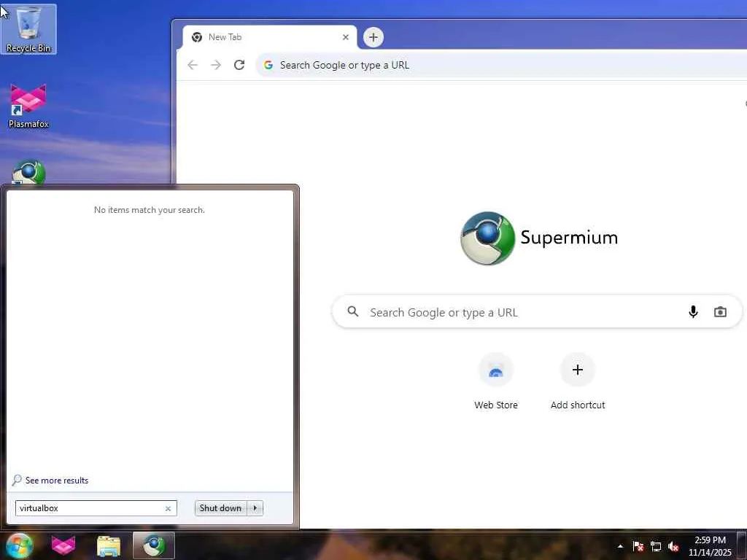Click the Windows Start orb

point(20,545)
